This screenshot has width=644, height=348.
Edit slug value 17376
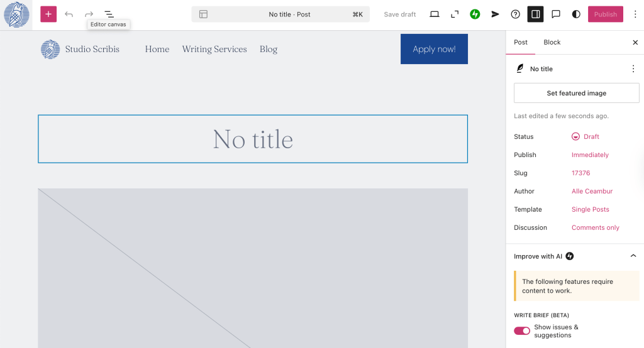pyautogui.click(x=580, y=173)
